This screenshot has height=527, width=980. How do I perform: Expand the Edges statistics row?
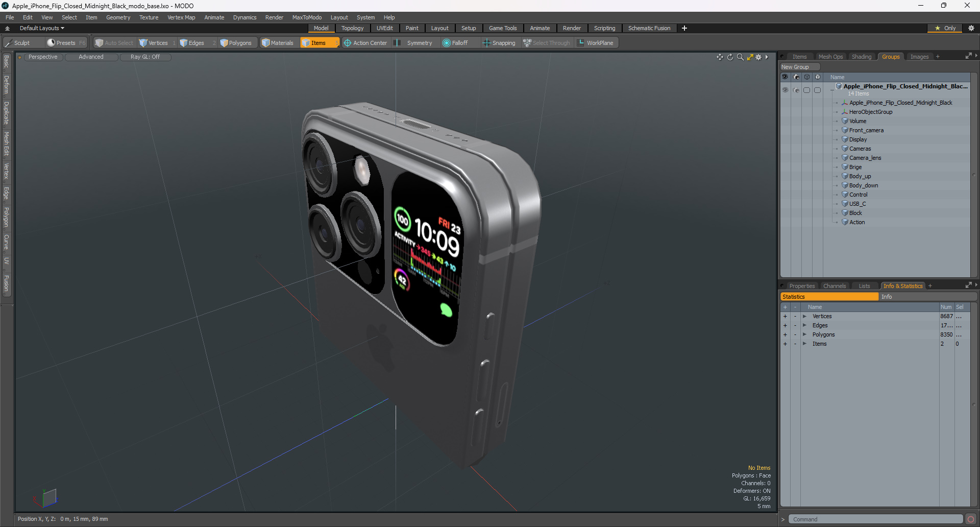(804, 326)
